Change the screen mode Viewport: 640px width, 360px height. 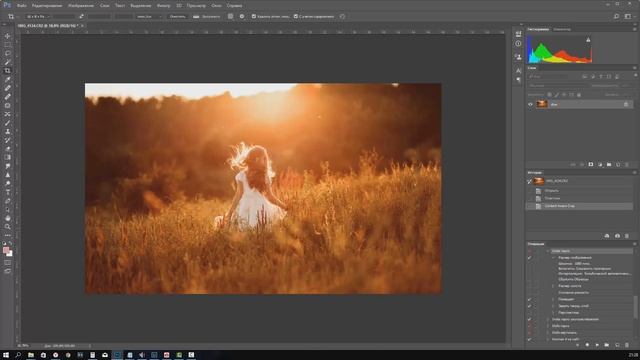7,271
